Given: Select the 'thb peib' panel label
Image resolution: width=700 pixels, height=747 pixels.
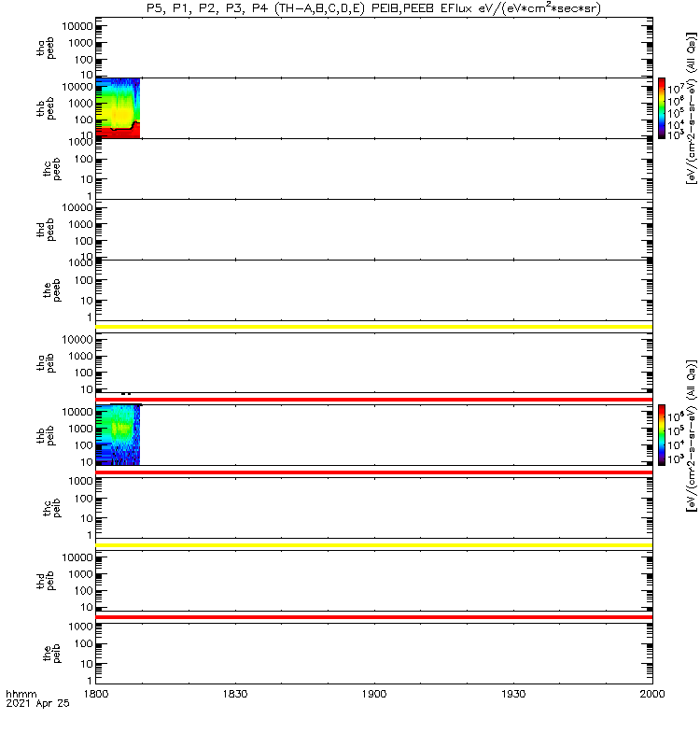Looking at the screenshot, I should 46,436.
